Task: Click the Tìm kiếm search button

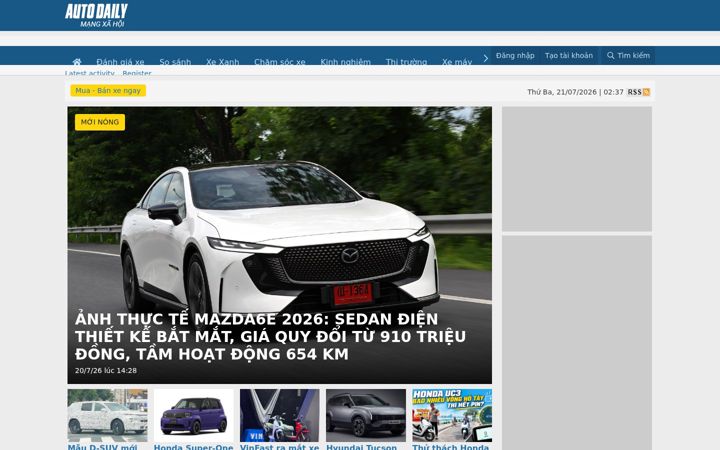Action: click(x=628, y=56)
